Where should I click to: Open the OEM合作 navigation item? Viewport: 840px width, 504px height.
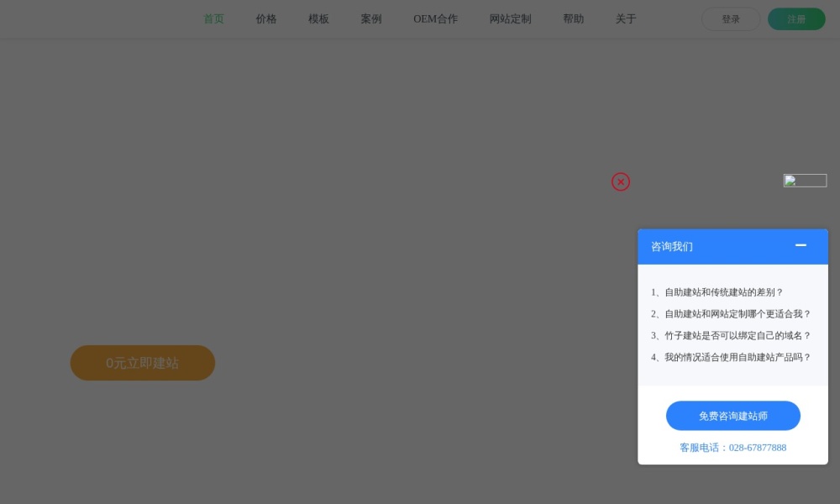click(435, 18)
